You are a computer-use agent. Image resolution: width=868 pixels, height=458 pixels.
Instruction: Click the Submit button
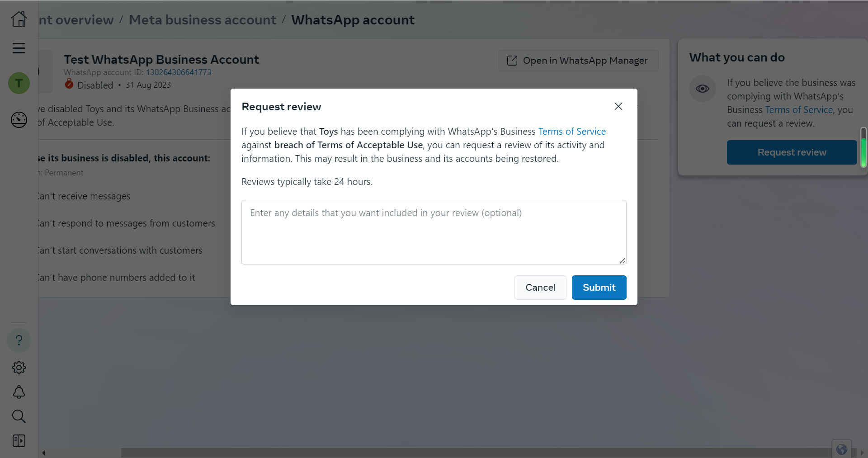[x=599, y=288]
